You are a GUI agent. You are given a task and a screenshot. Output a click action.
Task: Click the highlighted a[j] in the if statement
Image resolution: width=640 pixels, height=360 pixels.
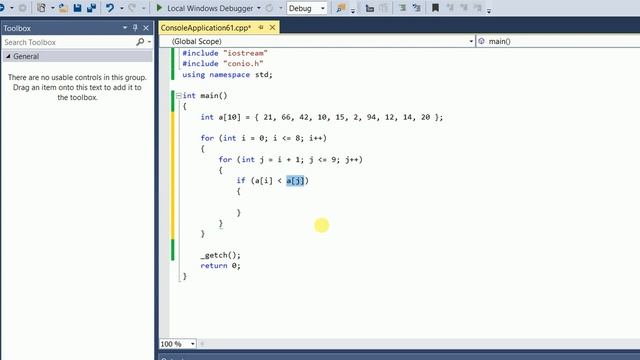pyautogui.click(x=296, y=180)
